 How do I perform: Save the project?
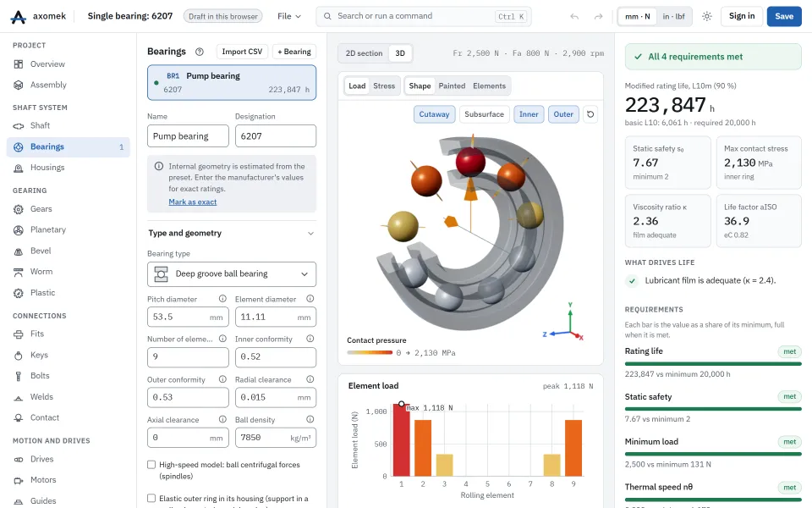[x=784, y=17]
